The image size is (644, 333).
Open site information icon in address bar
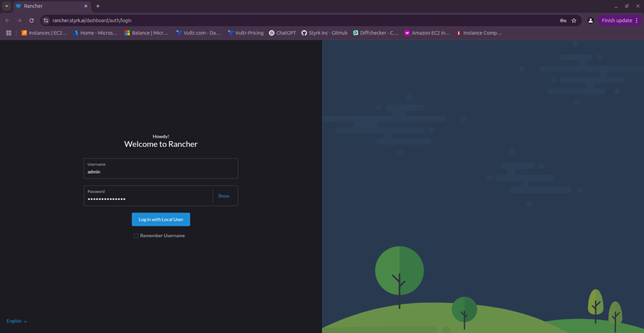pos(46,21)
